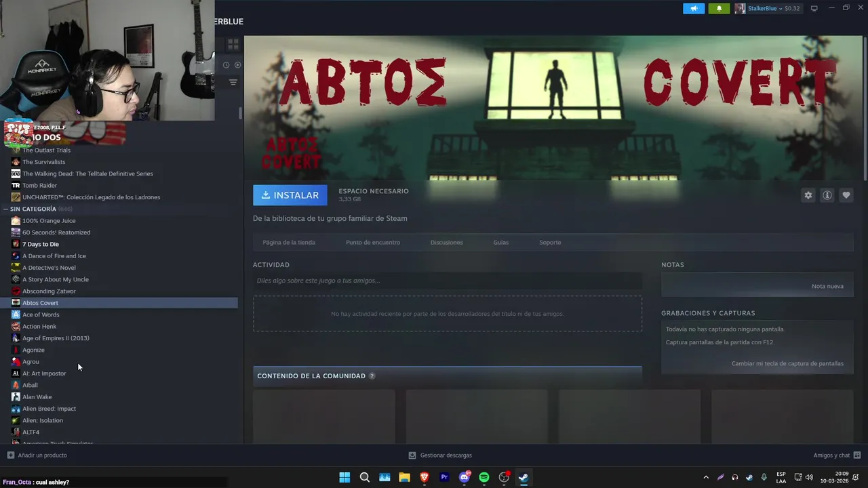Viewport: 868px width, 488px height.
Task: Open Amigos y chat
Action: tap(837, 455)
